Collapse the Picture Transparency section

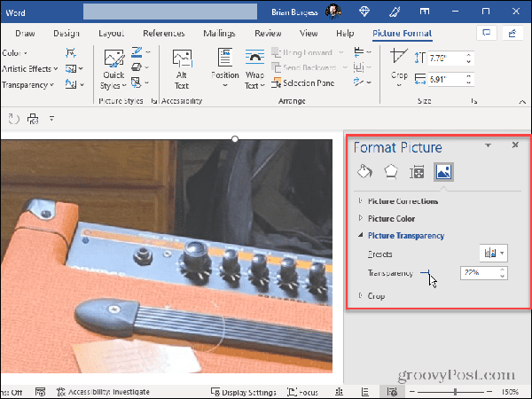(x=405, y=236)
